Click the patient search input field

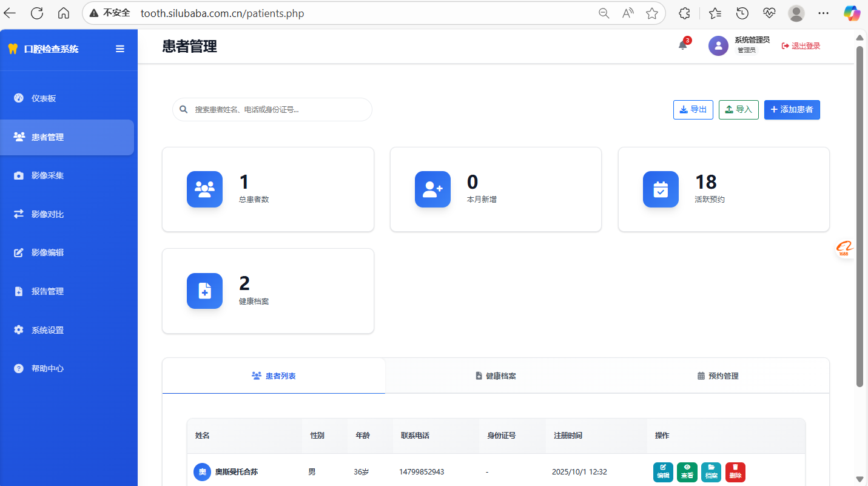pyautogui.click(x=272, y=109)
